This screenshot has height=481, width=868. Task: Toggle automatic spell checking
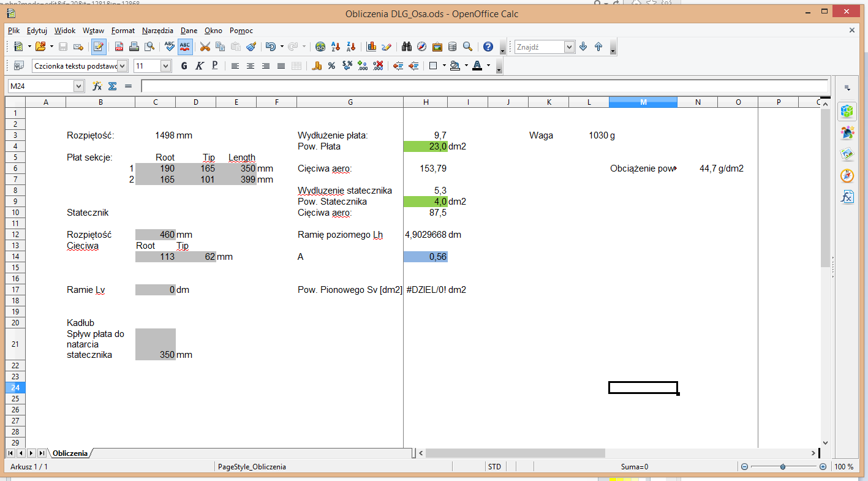185,47
